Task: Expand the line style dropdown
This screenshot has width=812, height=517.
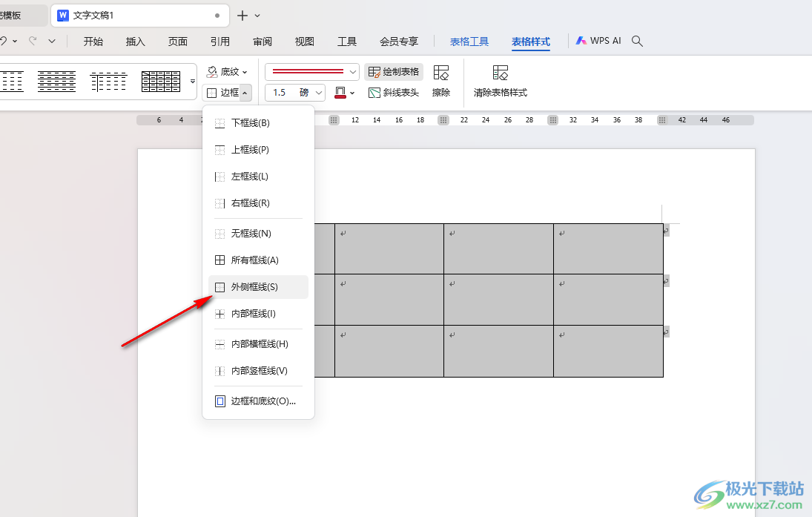Action: coord(353,72)
